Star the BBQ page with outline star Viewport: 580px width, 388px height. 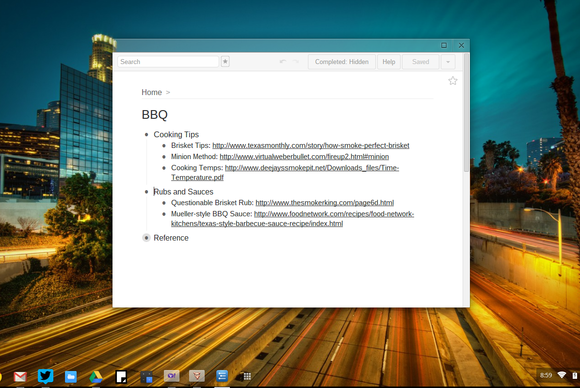(452, 81)
